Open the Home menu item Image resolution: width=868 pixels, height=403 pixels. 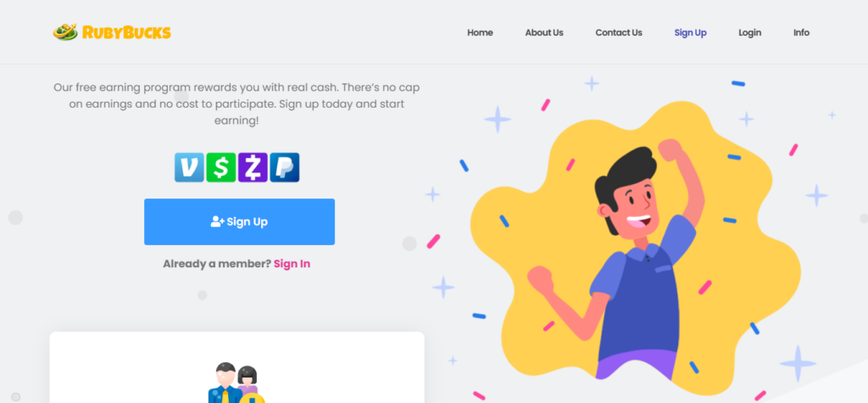pyautogui.click(x=480, y=33)
